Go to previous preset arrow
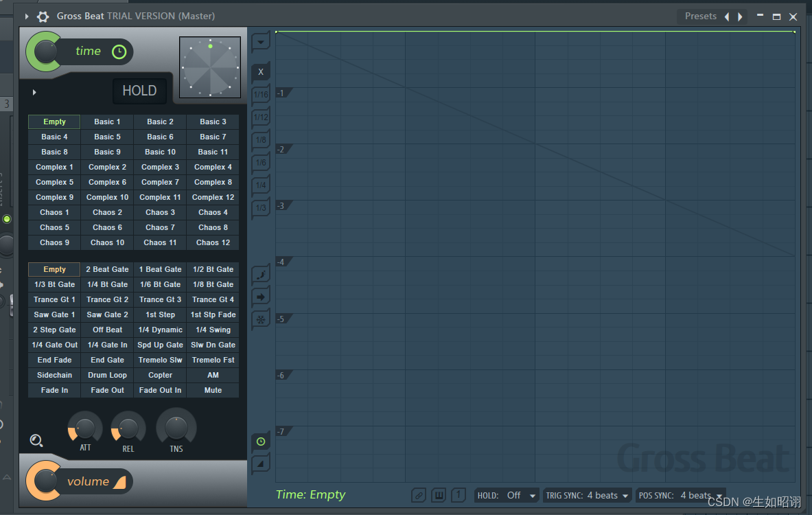Image resolution: width=812 pixels, height=515 pixels. pyautogui.click(x=727, y=16)
